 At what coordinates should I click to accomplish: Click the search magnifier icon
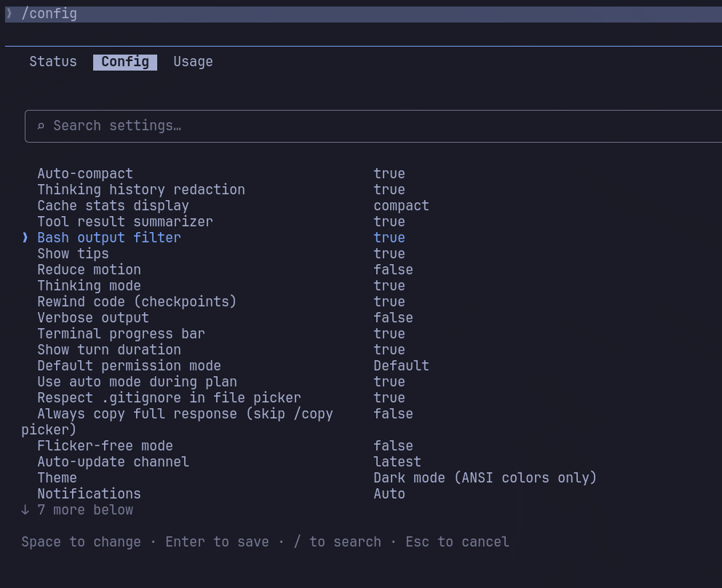click(41, 126)
